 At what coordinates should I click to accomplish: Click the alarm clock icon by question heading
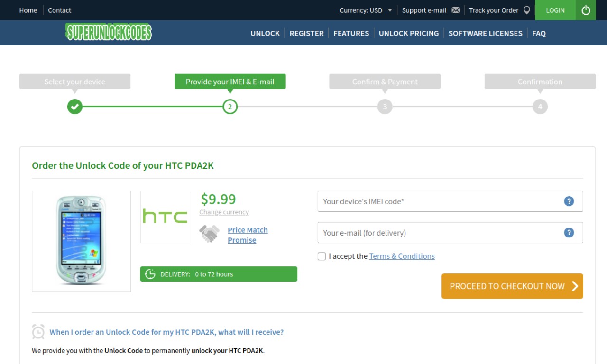point(38,331)
